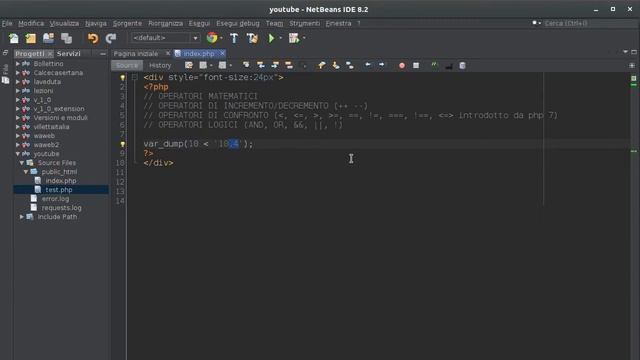
Task: Switch to the Pagina iniziale tab
Action: [x=136, y=53]
